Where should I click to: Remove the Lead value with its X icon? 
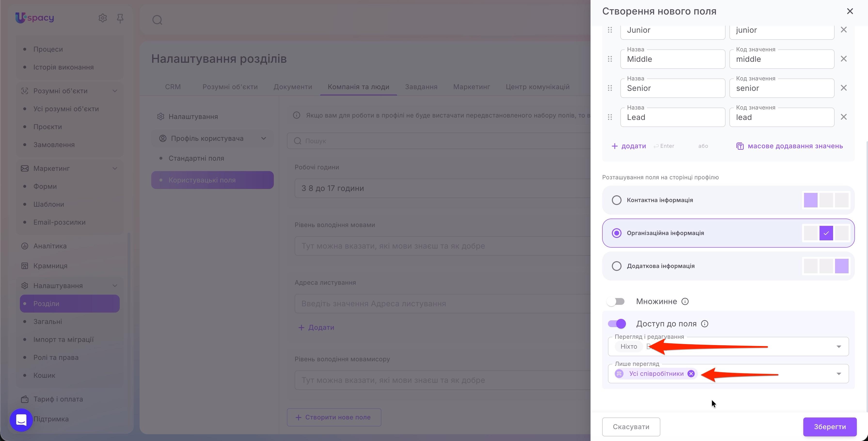(843, 117)
